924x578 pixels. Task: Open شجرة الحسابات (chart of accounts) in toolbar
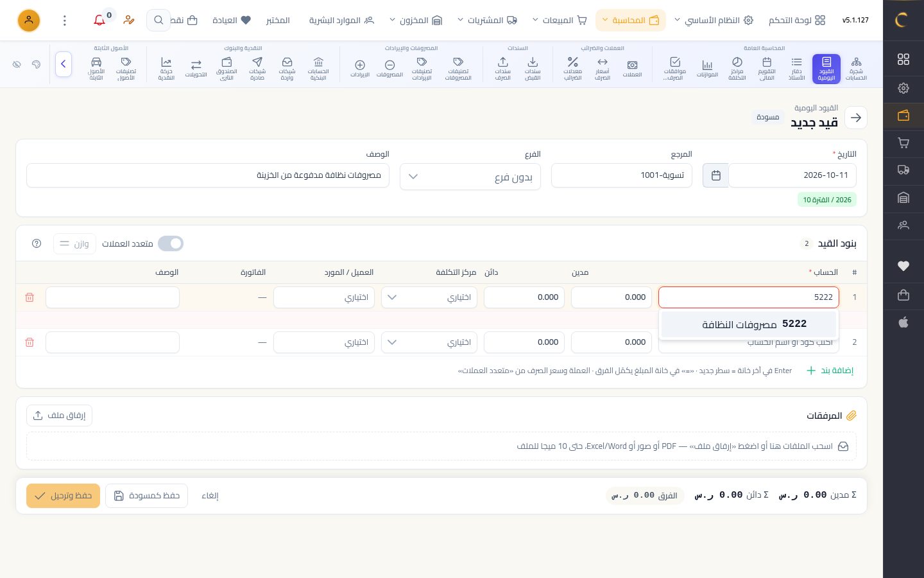(856, 68)
